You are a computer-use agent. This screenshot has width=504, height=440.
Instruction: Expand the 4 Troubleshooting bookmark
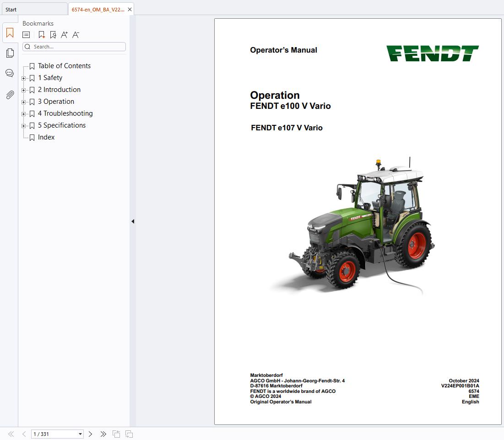coord(23,114)
